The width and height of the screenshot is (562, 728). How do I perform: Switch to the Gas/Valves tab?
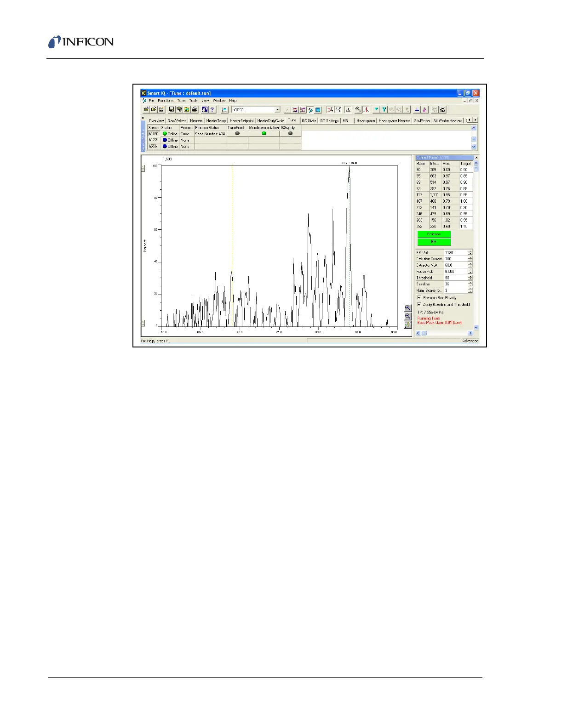pyautogui.click(x=177, y=120)
